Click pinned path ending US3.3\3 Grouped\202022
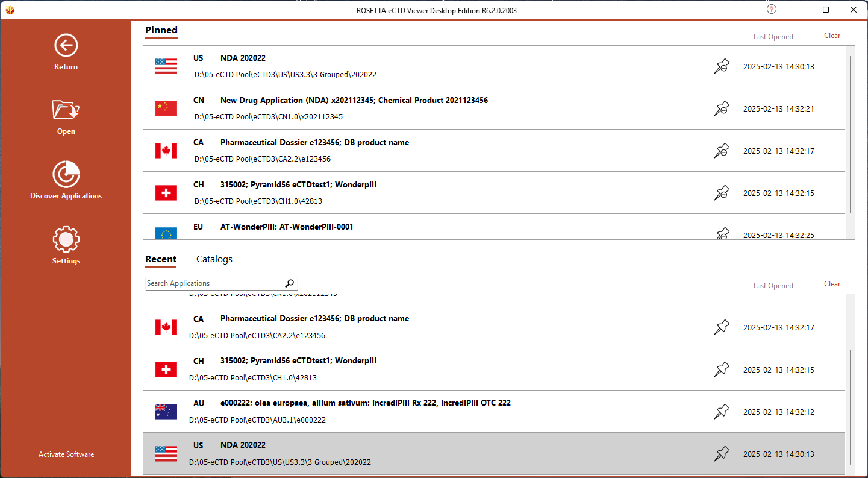This screenshot has height=478, width=868. (286, 75)
